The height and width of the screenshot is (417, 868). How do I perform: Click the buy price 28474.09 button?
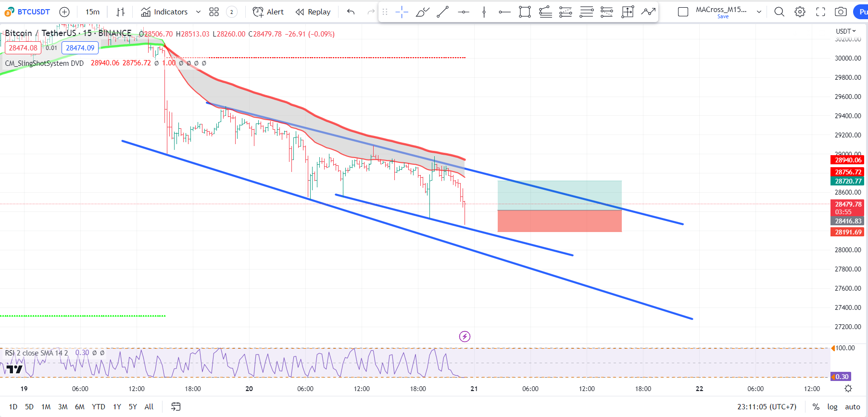(80, 48)
